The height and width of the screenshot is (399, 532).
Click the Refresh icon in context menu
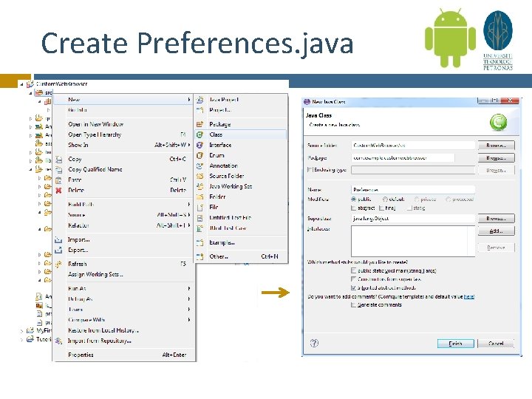pyautogui.click(x=58, y=264)
